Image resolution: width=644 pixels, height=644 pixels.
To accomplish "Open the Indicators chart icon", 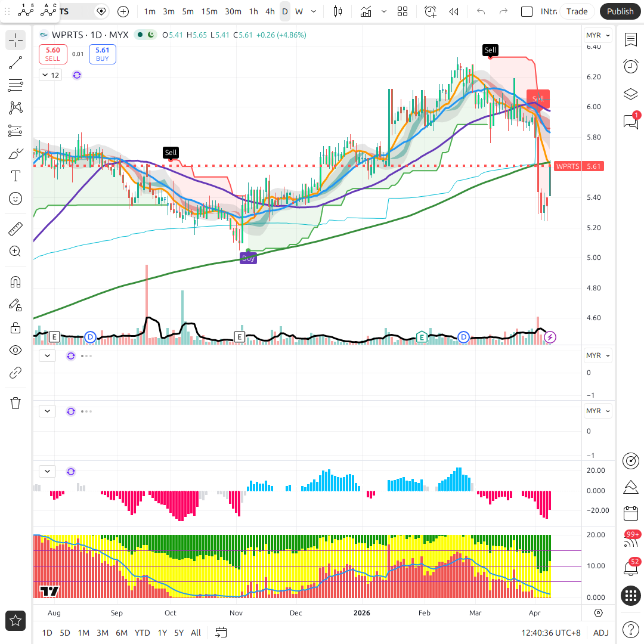I will point(366,11).
